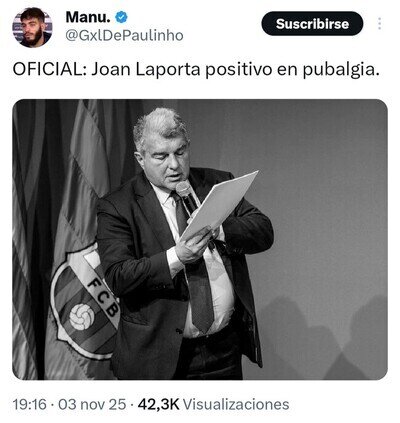The width and height of the screenshot is (400, 423).
Task: Click the FCB crest in the photo
Action: coord(85,304)
